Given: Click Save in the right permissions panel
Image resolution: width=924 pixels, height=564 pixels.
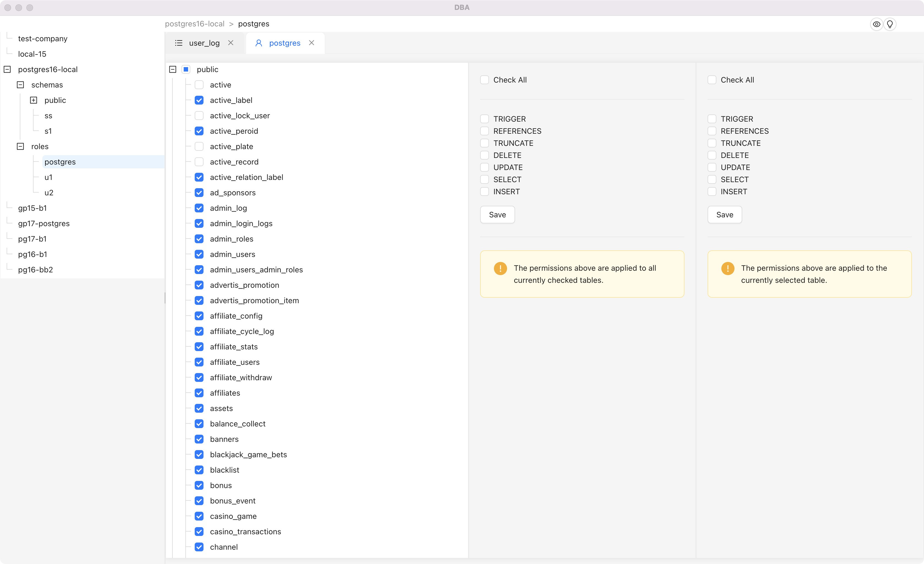Looking at the screenshot, I should pyautogui.click(x=725, y=215).
